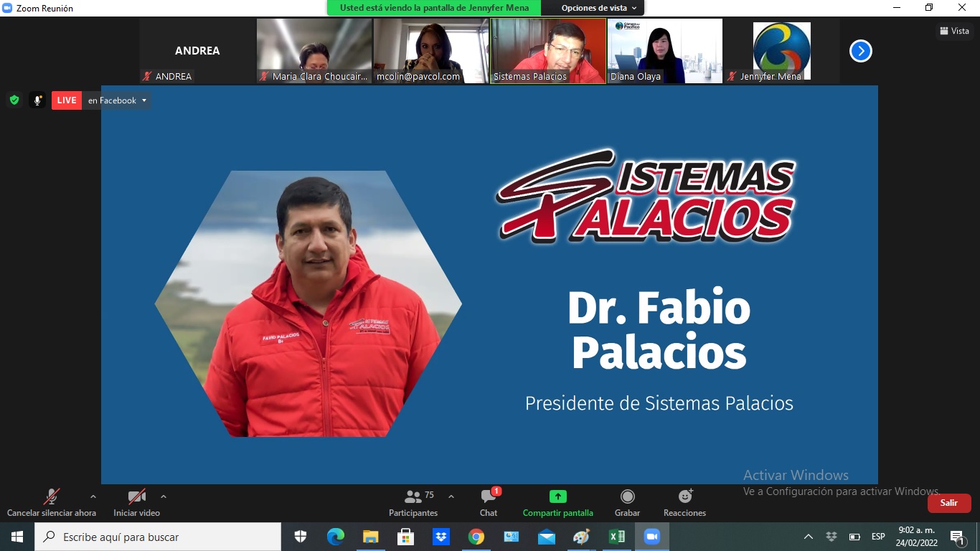Image resolution: width=980 pixels, height=551 pixels.
Task: Open Mail app from taskbar
Action: [546, 537]
